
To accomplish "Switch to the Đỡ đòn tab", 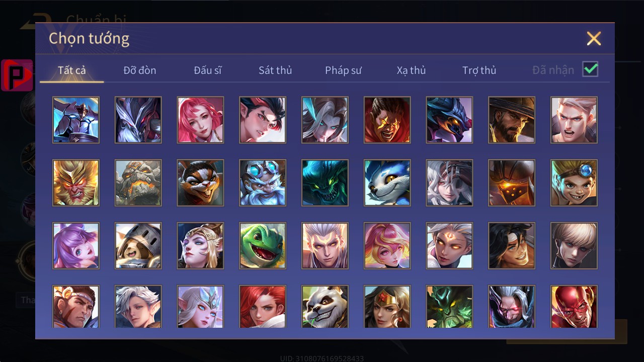I will pyautogui.click(x=140, y=70).
